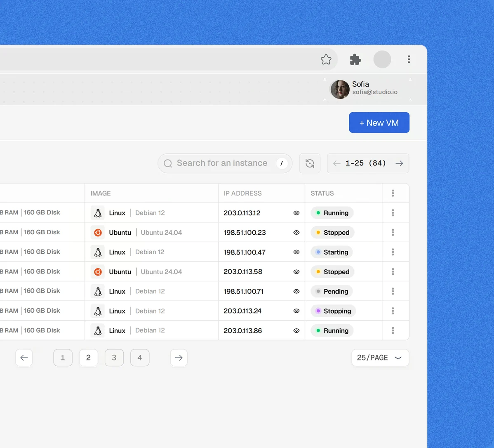Image resolution: width=494 pixels, height=448 pixels.
Task: Click Running status badge for 203.0.113.12
Action: click(332, 213)
